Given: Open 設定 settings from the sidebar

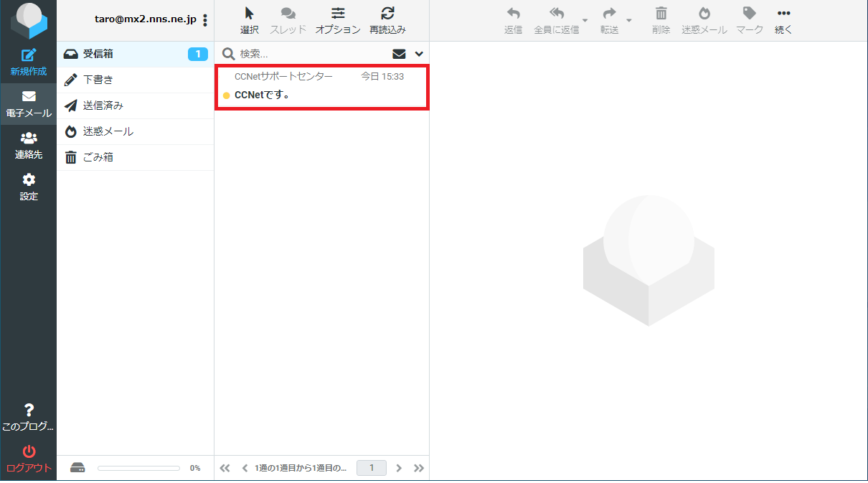Looking at the screenshot, I should tap(29, 180).
